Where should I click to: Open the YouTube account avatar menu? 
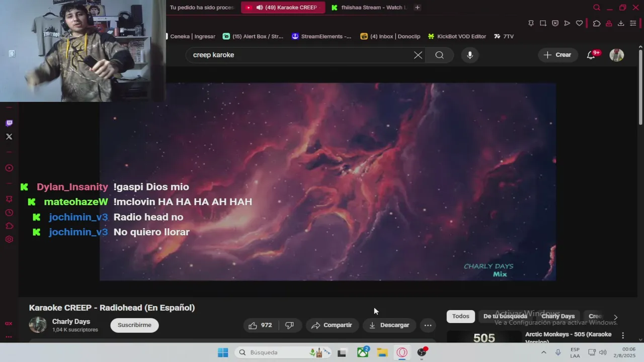point(617,55)
